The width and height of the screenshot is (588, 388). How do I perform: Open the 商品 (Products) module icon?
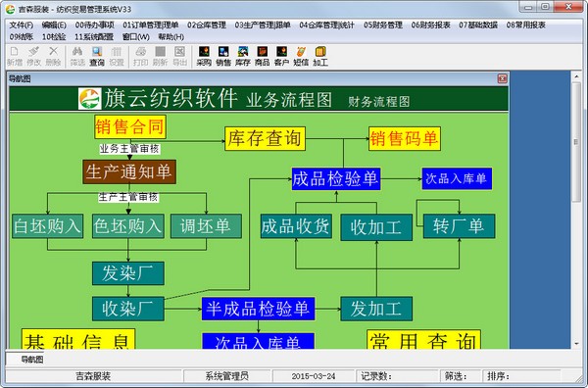[x=262, y=56]
